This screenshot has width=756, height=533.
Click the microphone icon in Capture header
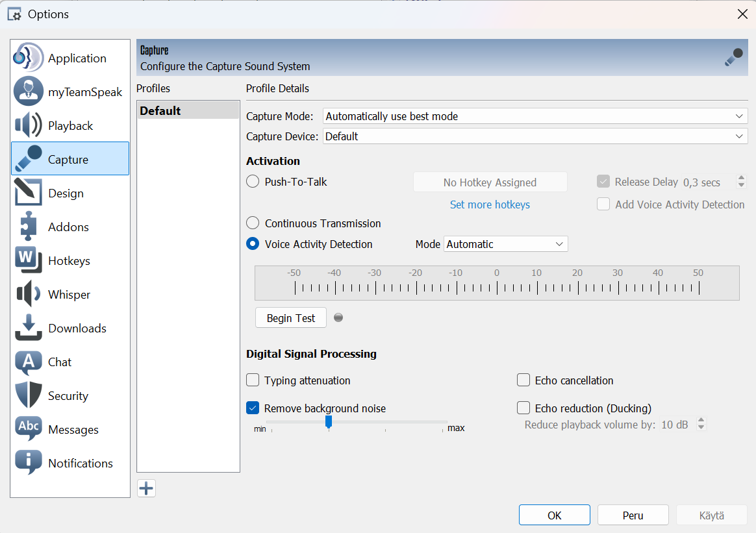click(734, 57)
